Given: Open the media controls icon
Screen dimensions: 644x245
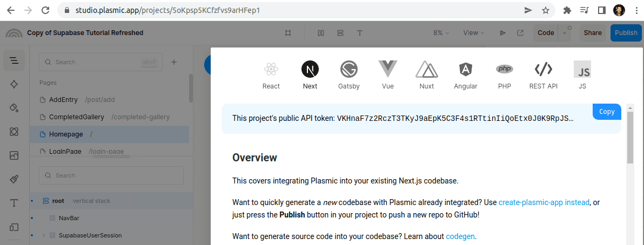Looking at the screenshot, I should 585,10.
